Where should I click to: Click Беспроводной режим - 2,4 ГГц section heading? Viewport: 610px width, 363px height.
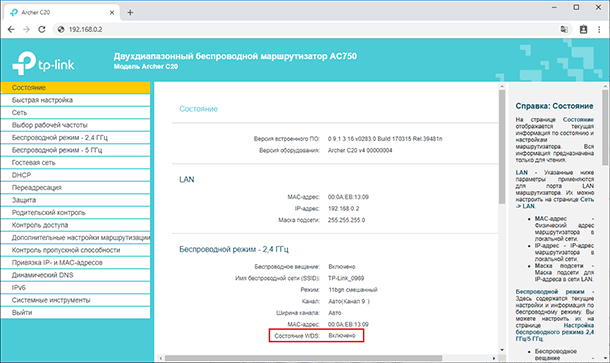click(x=234, y=249)
